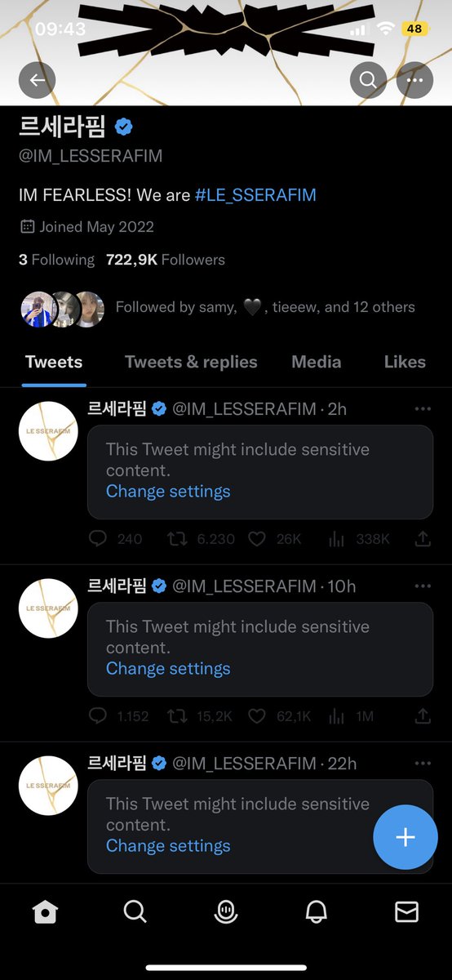
Task: Open the #LE_SSERAFIM hashtag link
Action: click(x=255, y=195)
